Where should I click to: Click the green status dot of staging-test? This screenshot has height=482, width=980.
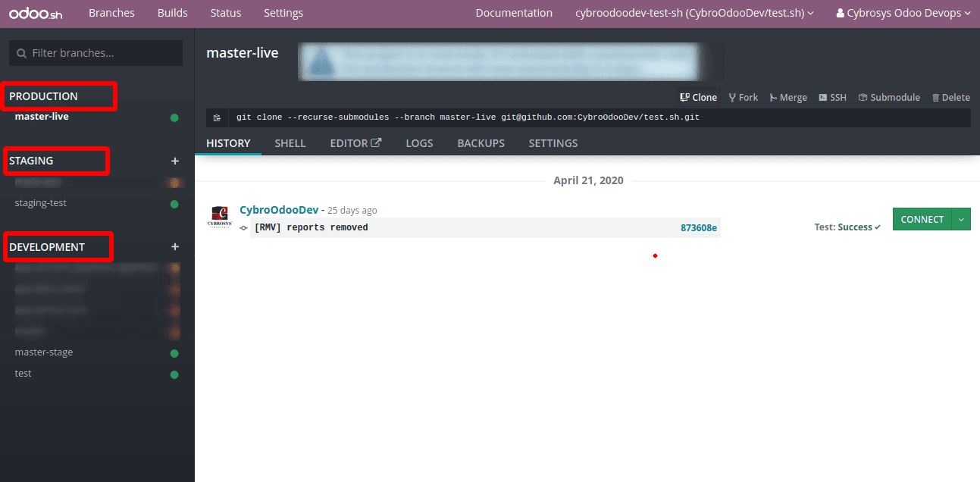click(x=174, y=204)
